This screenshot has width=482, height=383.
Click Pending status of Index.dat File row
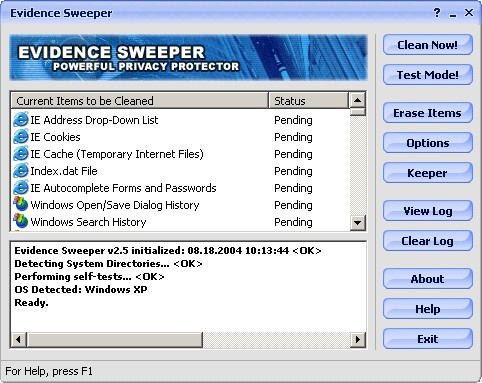293,171
